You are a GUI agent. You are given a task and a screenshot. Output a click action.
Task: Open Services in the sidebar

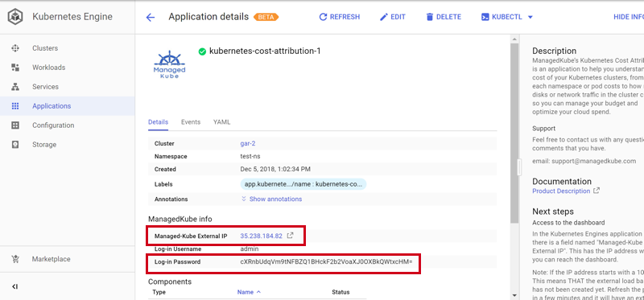point(46,87)
